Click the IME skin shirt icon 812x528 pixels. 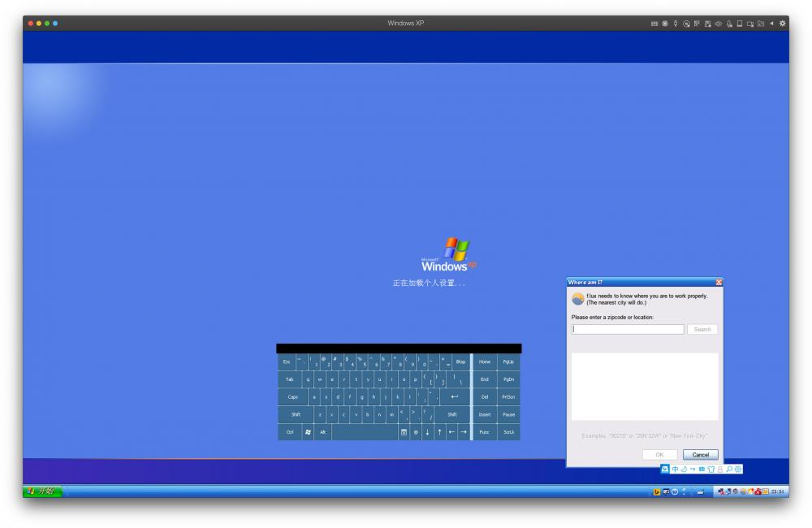point(710,470)
